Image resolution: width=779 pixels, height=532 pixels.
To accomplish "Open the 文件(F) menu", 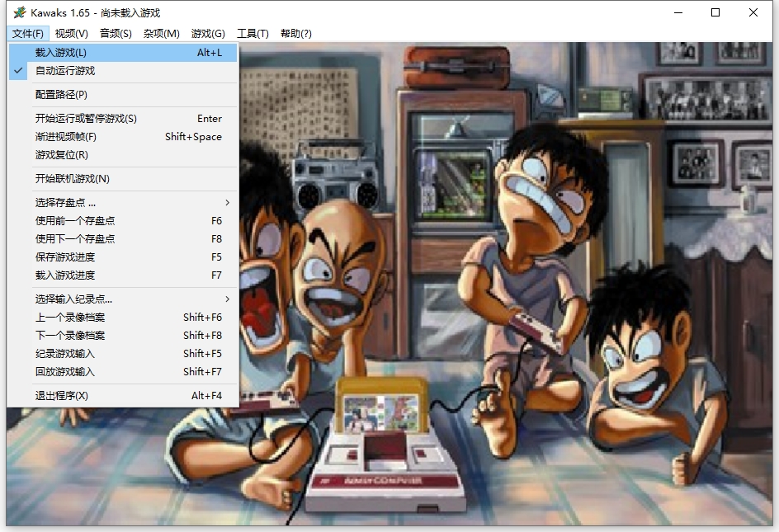I will [28, 33].
